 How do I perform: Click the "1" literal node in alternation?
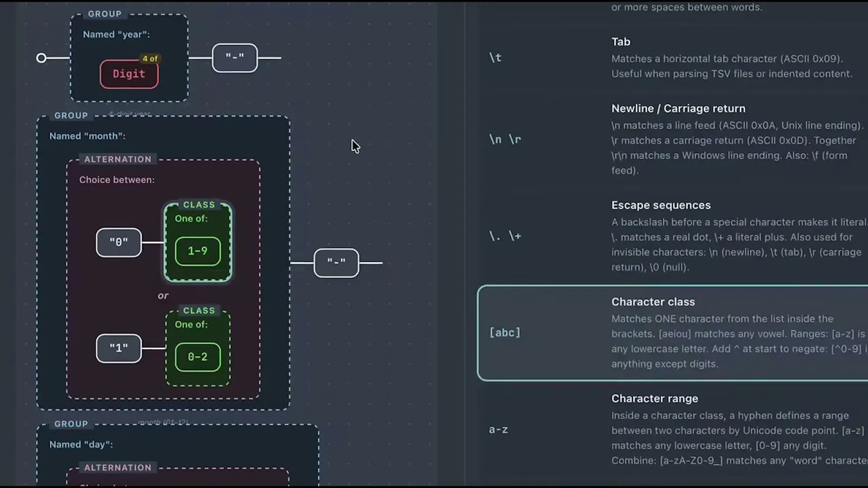click(119, 348)
